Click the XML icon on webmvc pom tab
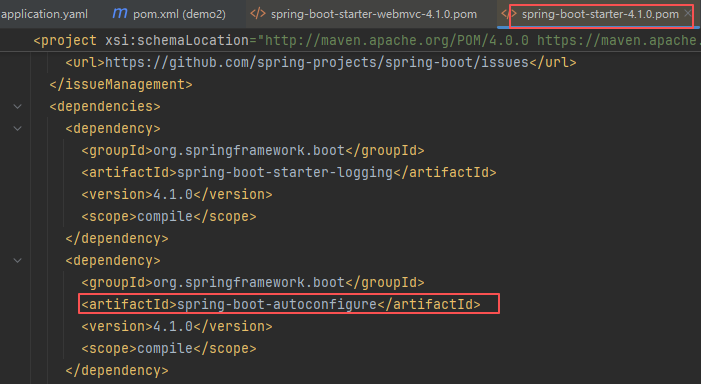701x384 pixels. pos(258,13)
